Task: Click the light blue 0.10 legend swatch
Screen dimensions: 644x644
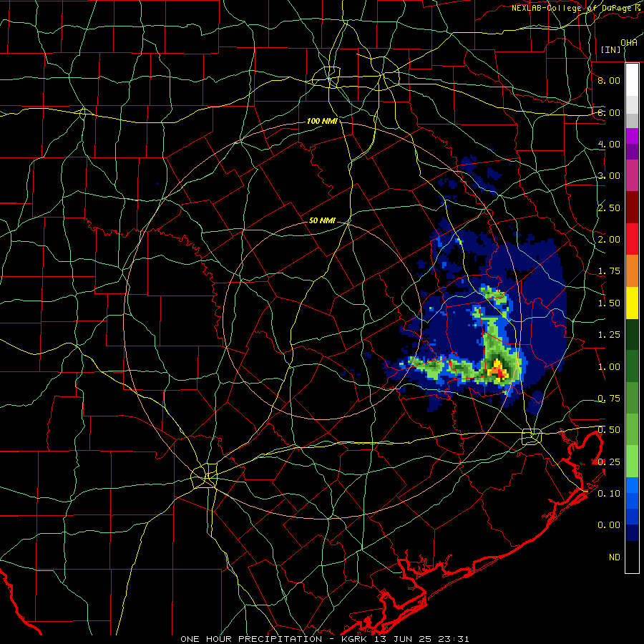Action: coord(632,485)
